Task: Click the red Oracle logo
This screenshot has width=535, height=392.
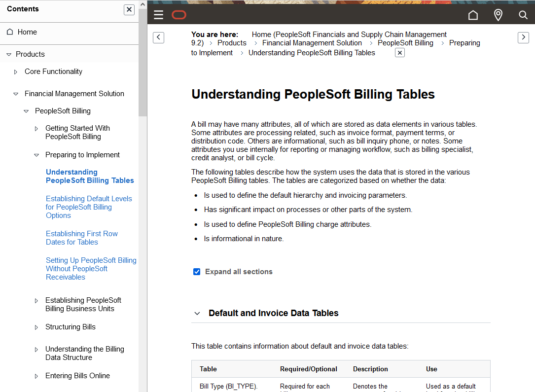Action: point(179,15)
